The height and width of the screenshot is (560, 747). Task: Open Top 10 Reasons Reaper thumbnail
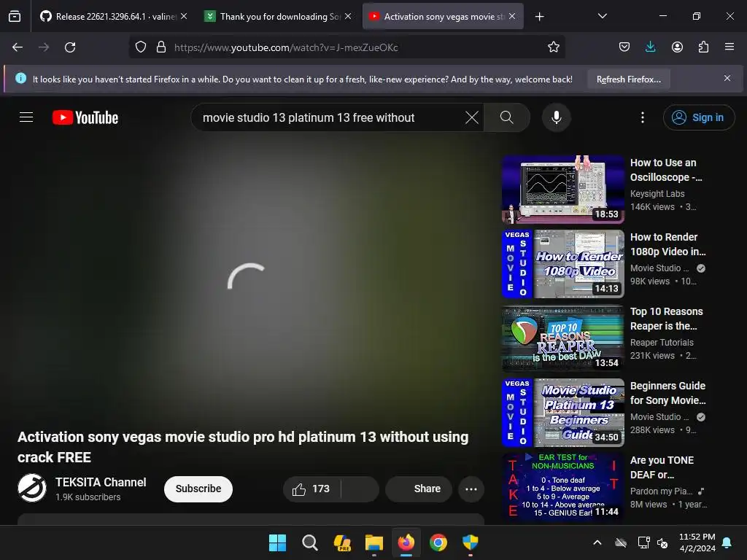pyautogui.click(x=563, y=338)
